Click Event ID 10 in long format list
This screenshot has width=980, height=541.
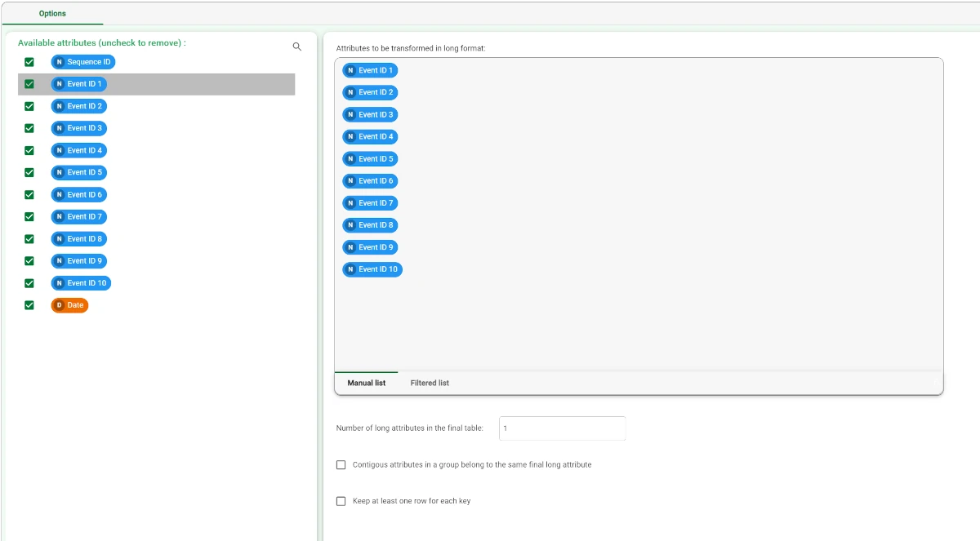pos(372,269)
